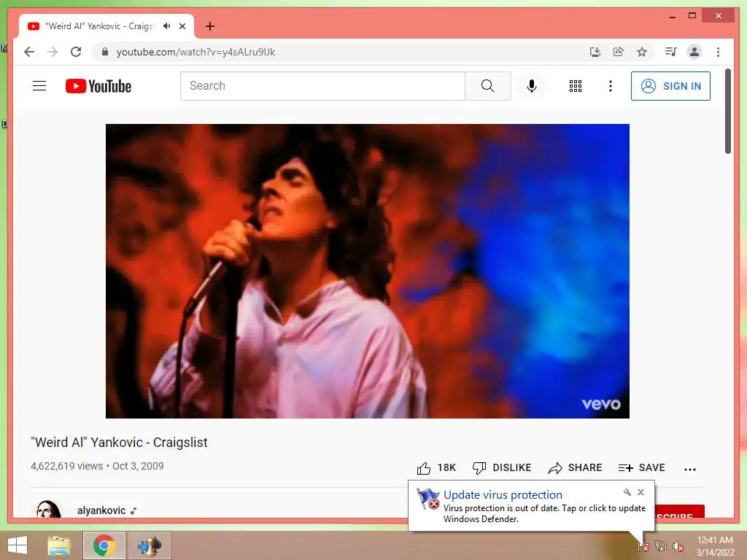
Task: Dismiss the virus protection notification
Action: 640,492
